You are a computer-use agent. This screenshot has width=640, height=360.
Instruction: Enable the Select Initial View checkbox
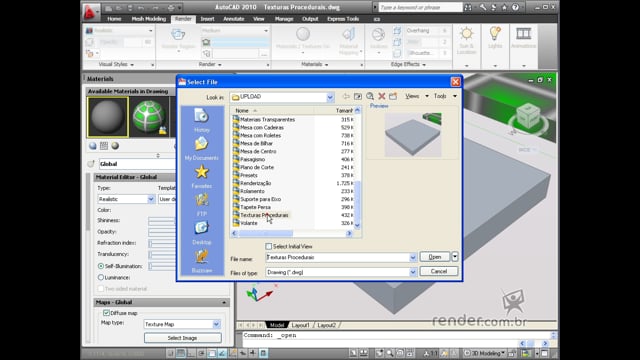click(x=269, y=247)
